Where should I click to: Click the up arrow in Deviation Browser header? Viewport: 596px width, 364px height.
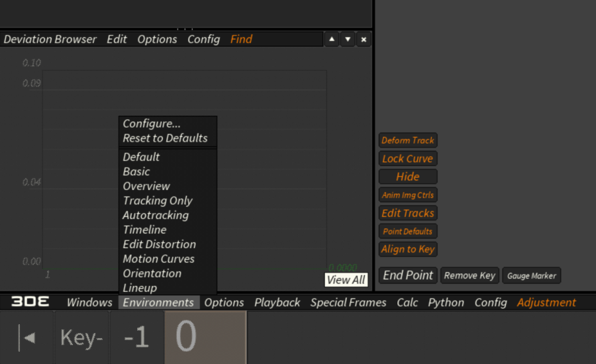tap(332, 40)
